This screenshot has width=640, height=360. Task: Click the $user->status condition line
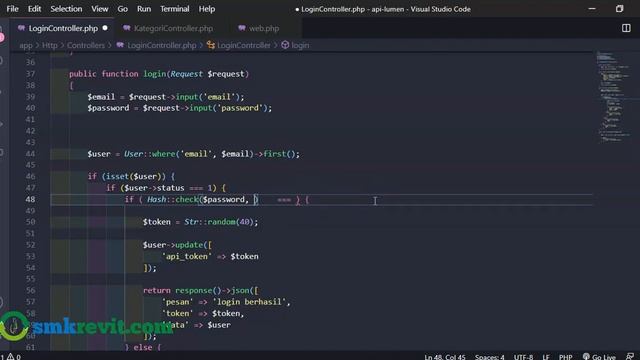pos(166,188)
